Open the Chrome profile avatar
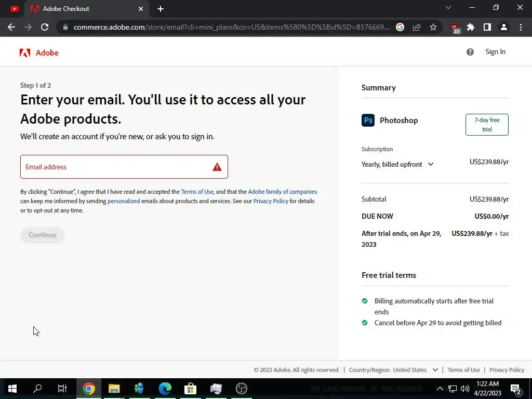The image size is (532, 399). [x=504, y=27]
